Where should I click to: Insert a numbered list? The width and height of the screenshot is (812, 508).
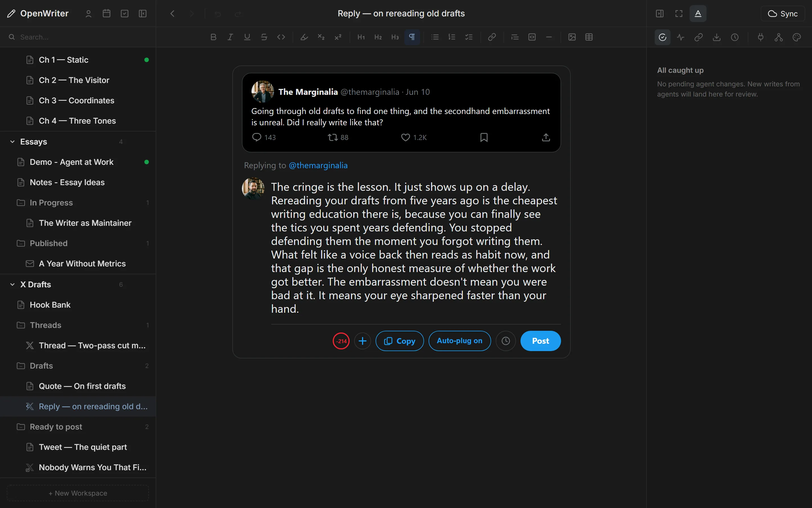(x=452, y=37)
